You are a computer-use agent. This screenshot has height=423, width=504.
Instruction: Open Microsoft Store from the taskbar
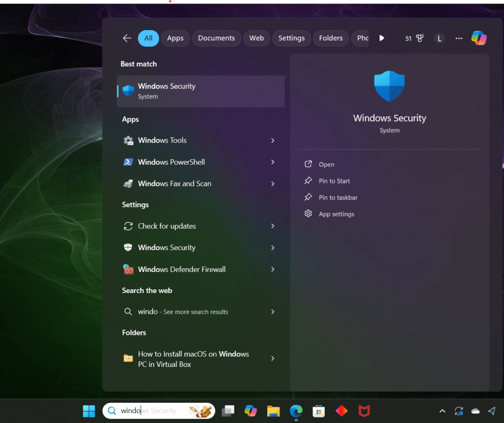coord(318,411)
